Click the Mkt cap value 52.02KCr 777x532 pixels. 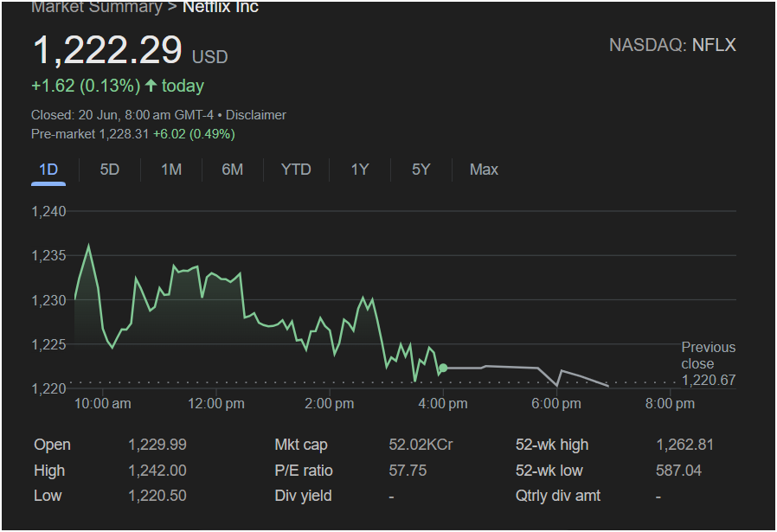[x=421, y=445]
